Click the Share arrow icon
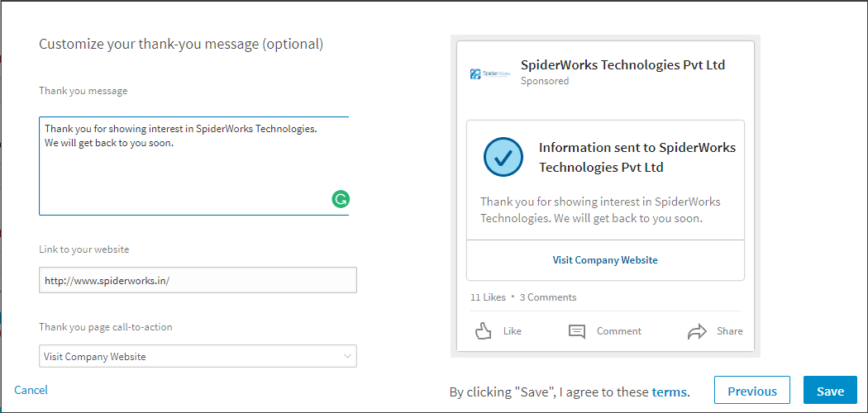The height and width of the screenshot is (413, 868). coord(697,331)
